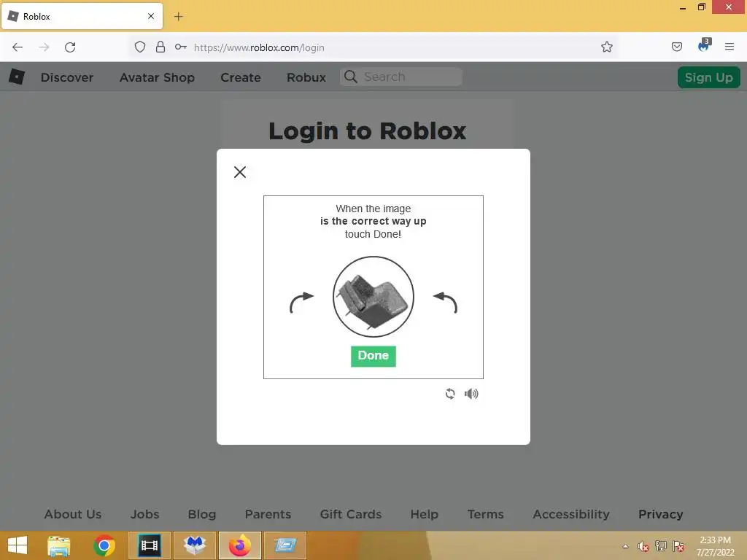This screenshot has height=560, width=747.
Task: Open the Privacy footer link
Action: coord(661,514)
